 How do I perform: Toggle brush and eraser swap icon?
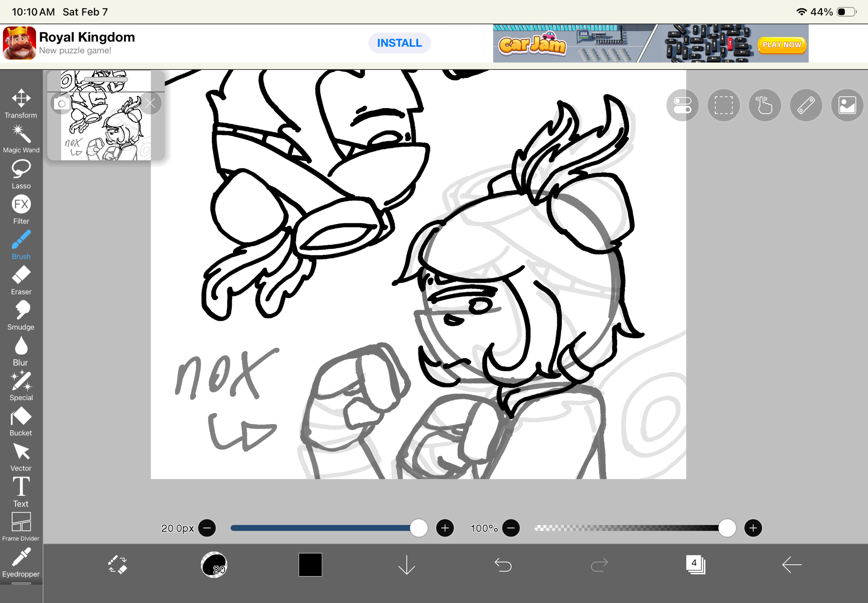[x=117, y=565]
